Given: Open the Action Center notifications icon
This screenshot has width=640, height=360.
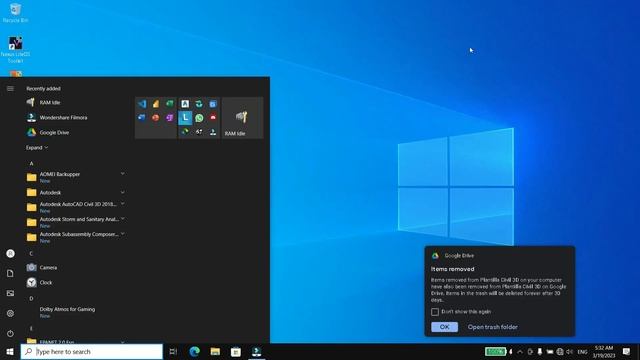Looking at the screenshot, I should point(627,351).
